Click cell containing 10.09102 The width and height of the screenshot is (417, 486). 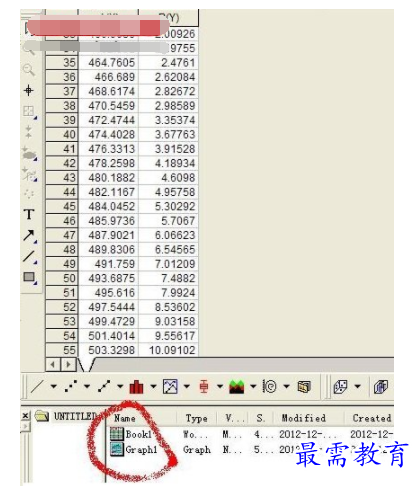coord(168,350)
